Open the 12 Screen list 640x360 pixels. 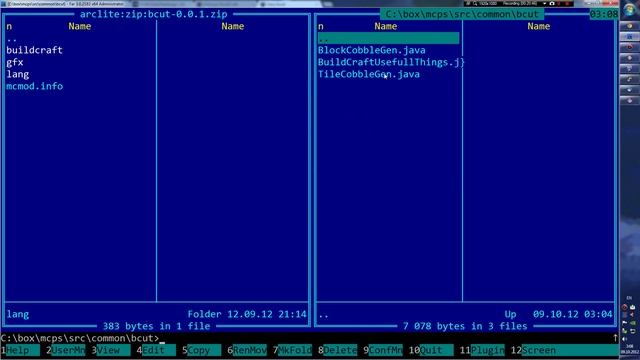pos(565,350)
